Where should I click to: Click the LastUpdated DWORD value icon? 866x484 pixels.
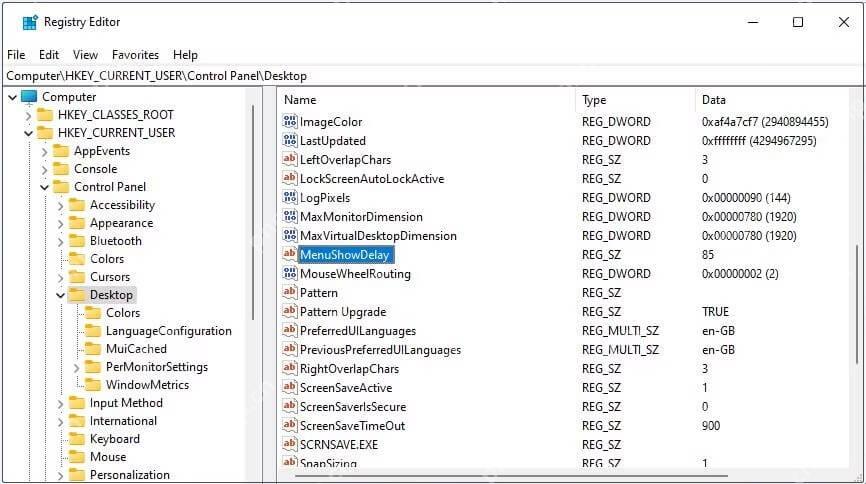click(290, 140)
